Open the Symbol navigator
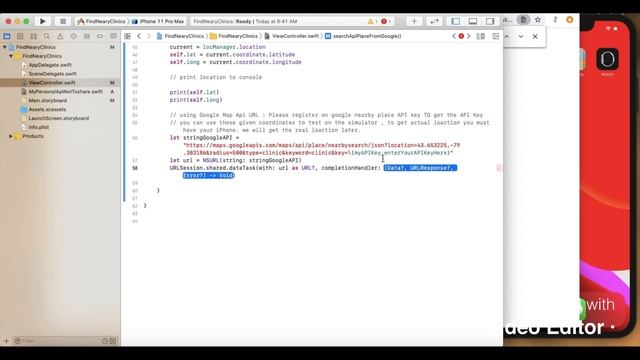The height and width of the screenshot is (360, 640). [x=33, y=36]
